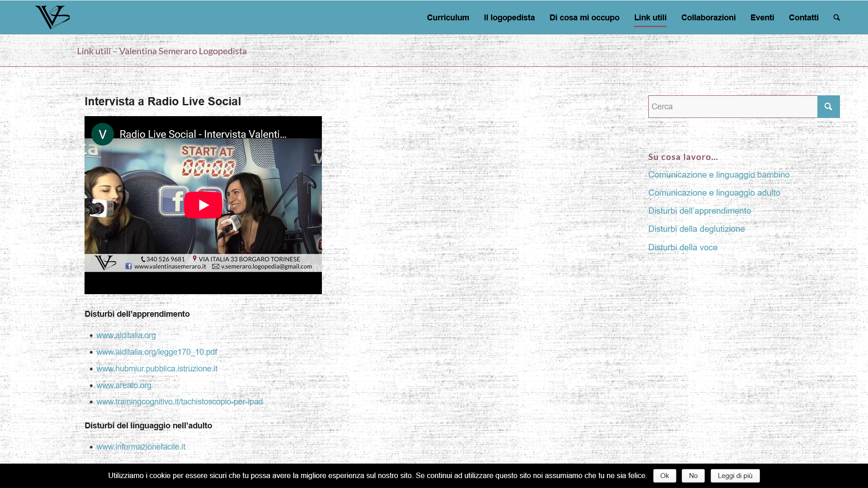Go to Il logopedista page

pos(509,18)
